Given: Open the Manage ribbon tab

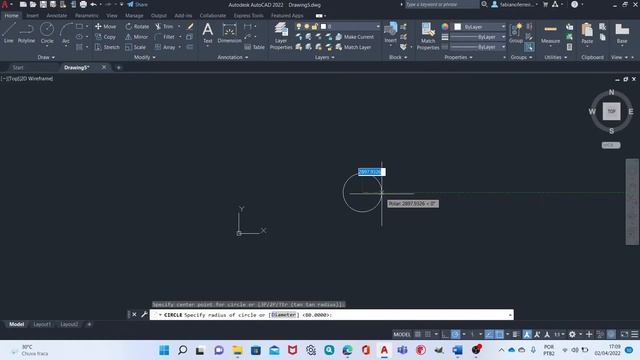Looking at the screenshot, I should pyautogui.click(x=134, y=16).
